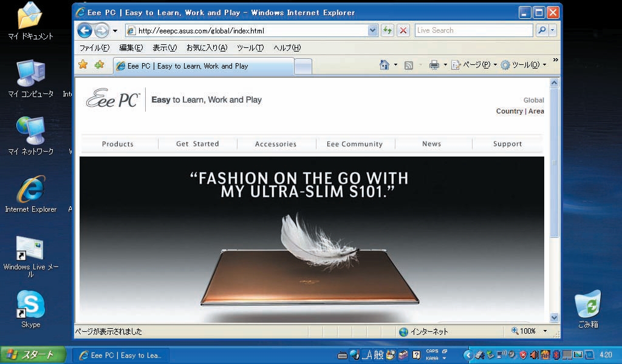Image resolution: width=622 pixels, height=364 pixels.
Task: Click the Home page icon
Action: (384, 65)
